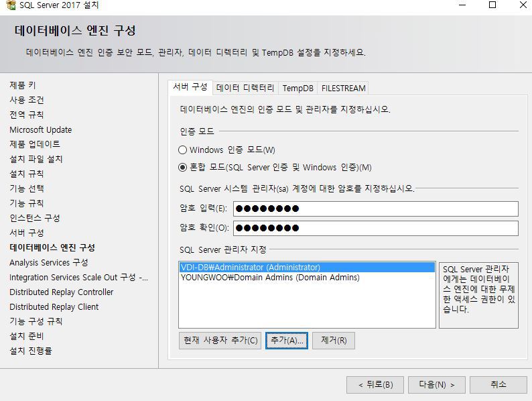Switch to the 서버 구성 tab
Image resolution: width=532 pixels, height=401 pixels.
[190, 87]
